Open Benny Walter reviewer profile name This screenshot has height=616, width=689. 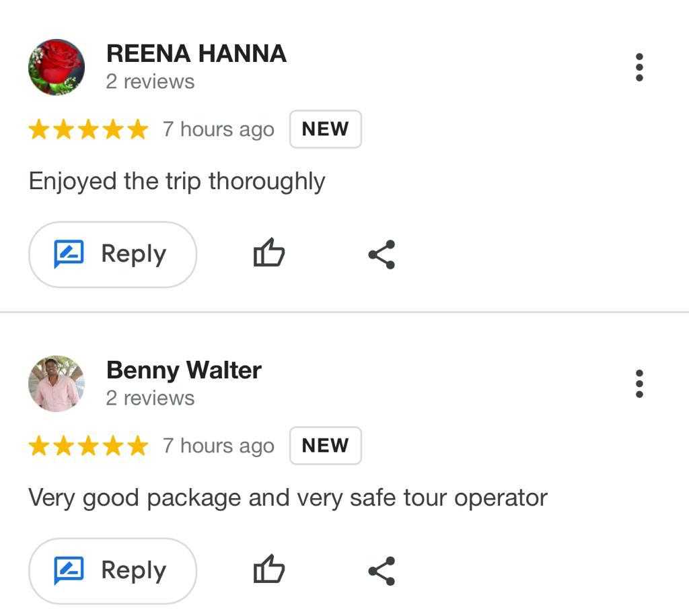184,370
